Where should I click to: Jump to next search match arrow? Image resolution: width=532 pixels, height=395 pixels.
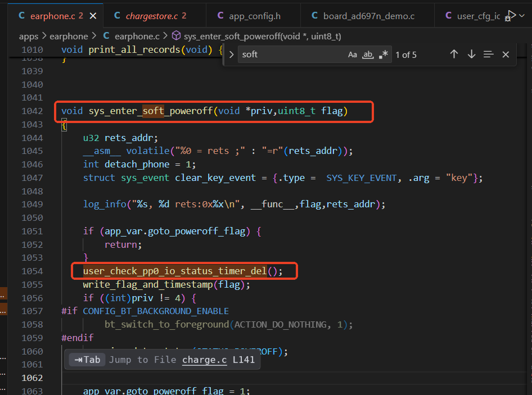click(471, 55)
